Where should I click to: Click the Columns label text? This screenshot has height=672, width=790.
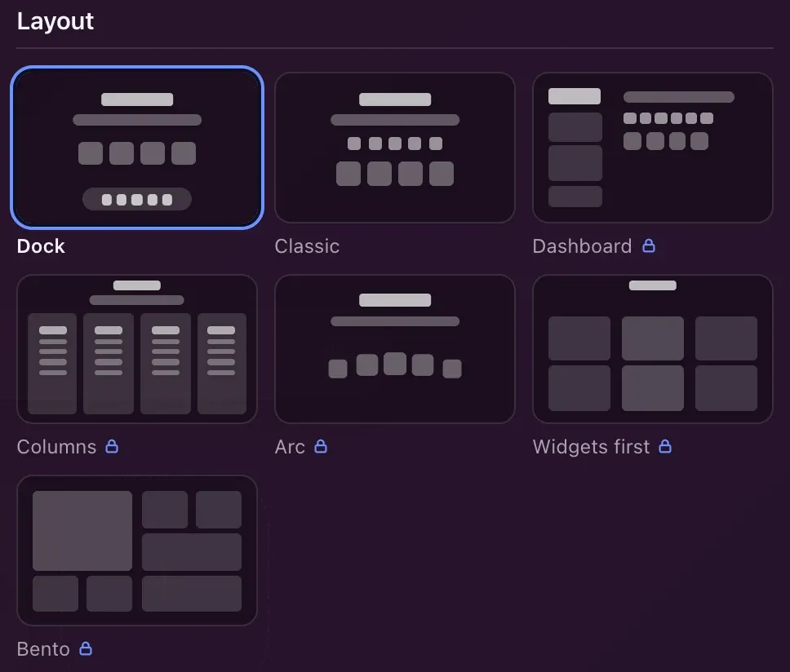pos(56,447)
